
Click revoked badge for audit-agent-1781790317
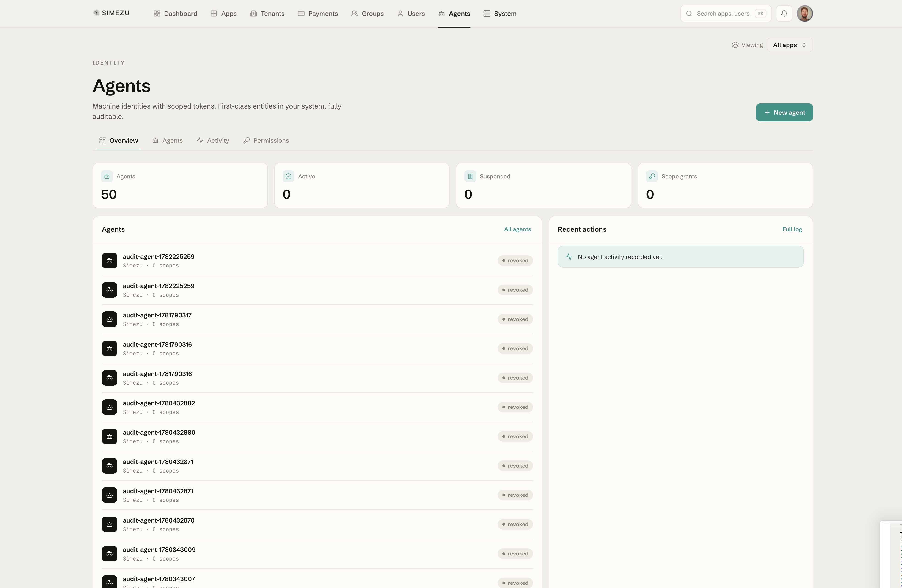tap(515, 319)
